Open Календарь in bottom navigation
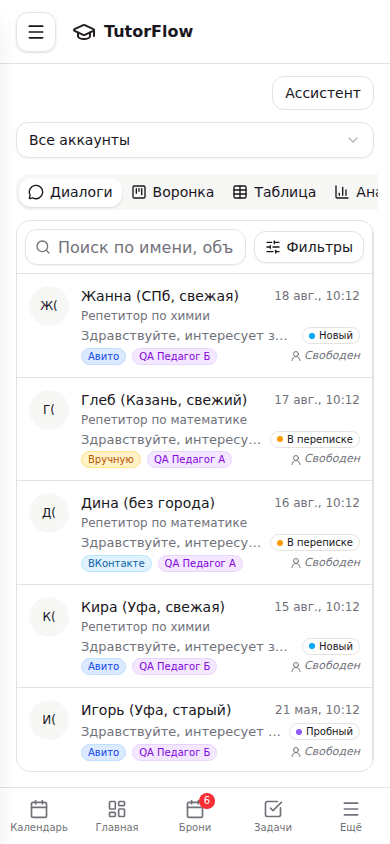The width and height of the screenshot is (390, 844). coord(39,816)
